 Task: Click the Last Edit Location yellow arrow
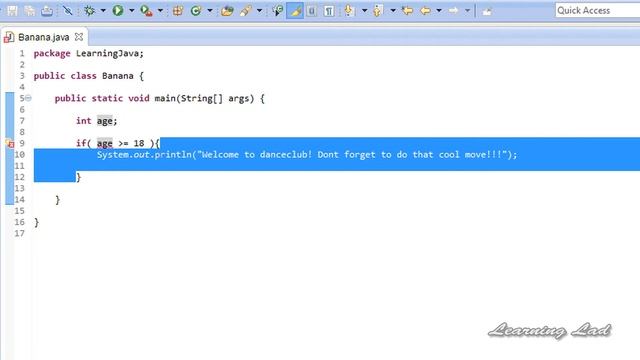tap(407, 11)
